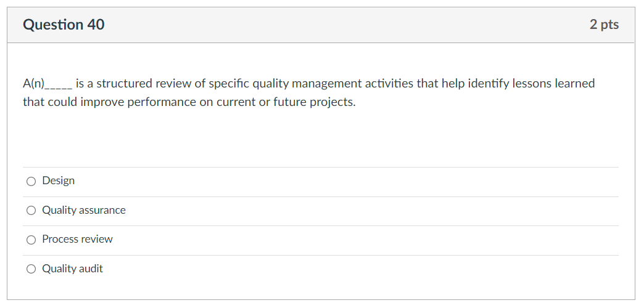Click the 2 pts score label

[604, 25]
